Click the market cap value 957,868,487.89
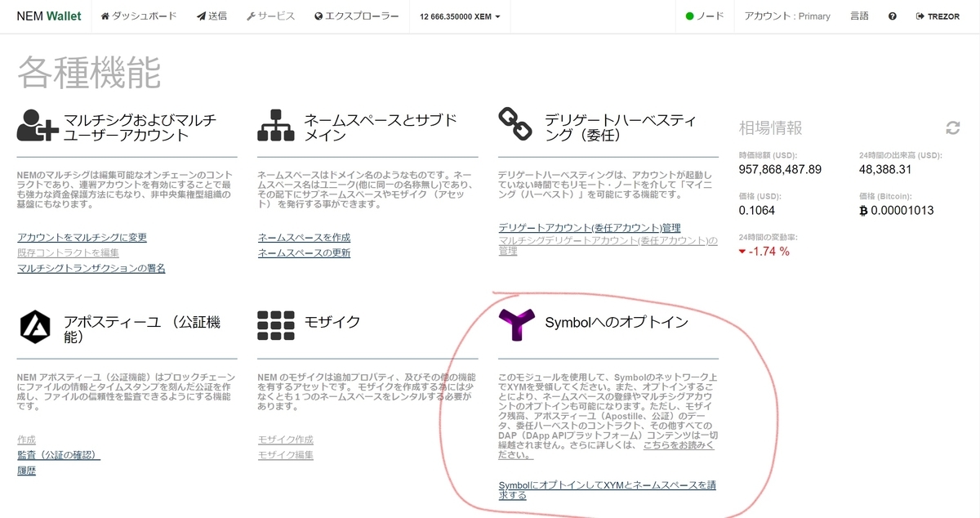 click(780, 169)
